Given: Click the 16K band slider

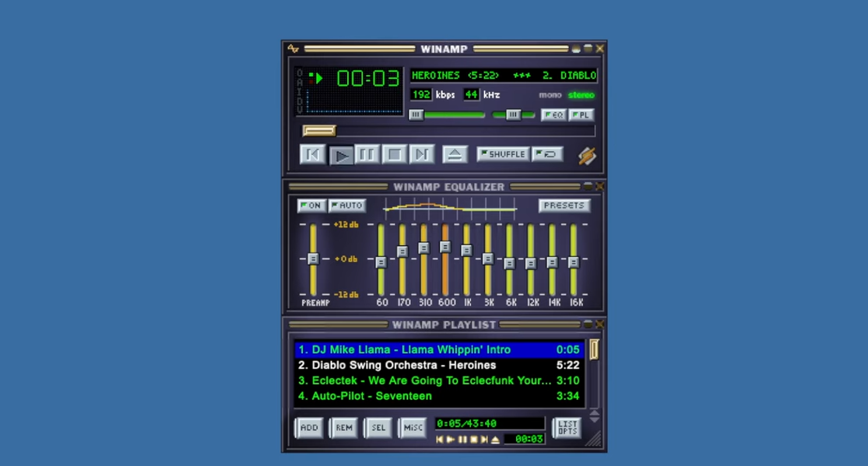Looking at the screenshot, I should click(574, 260).
